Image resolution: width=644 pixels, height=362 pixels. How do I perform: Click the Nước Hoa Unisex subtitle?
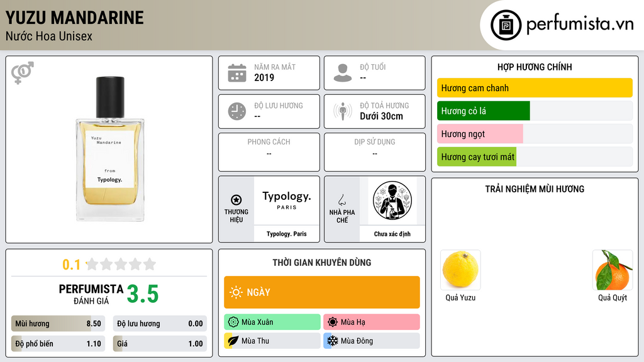49,36
